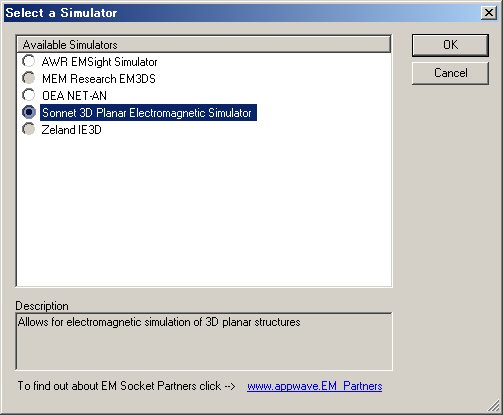Click the AWR EMSight Simulator label text

pyautogui.click(x=99, y=62)
